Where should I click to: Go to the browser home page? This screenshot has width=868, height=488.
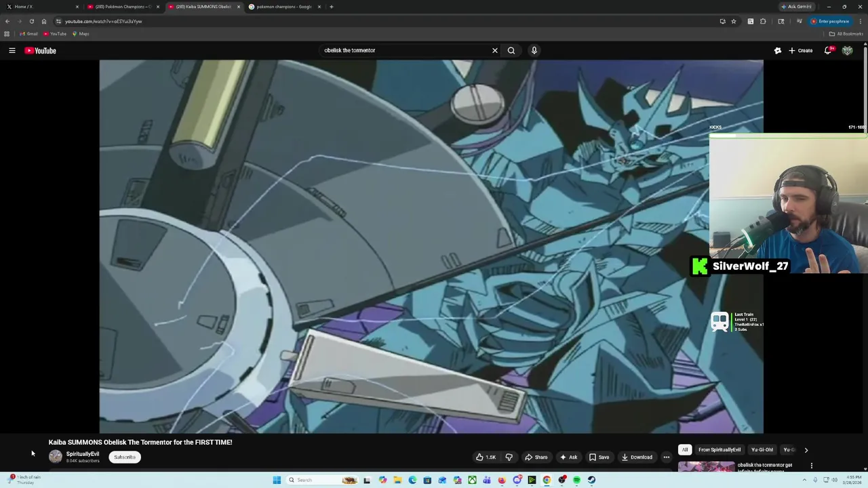point(44,21)
